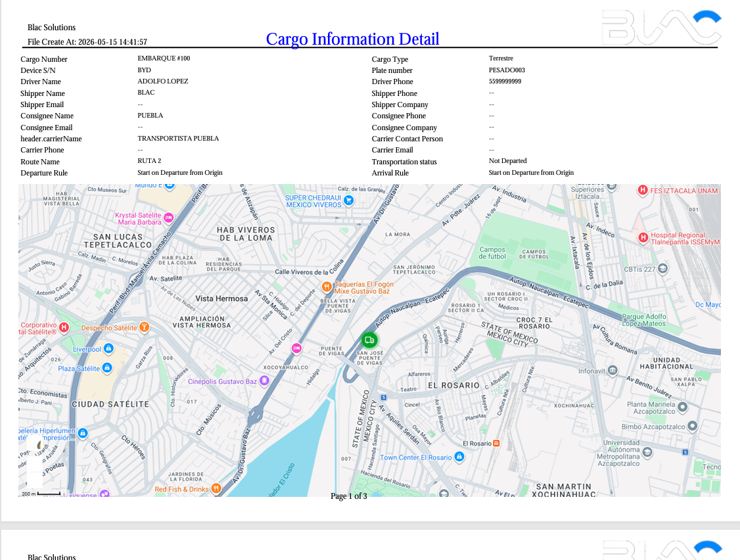Click Town Center El Rosario pin
Viewport: 740px width, 560px height.
tap(459, 457)
